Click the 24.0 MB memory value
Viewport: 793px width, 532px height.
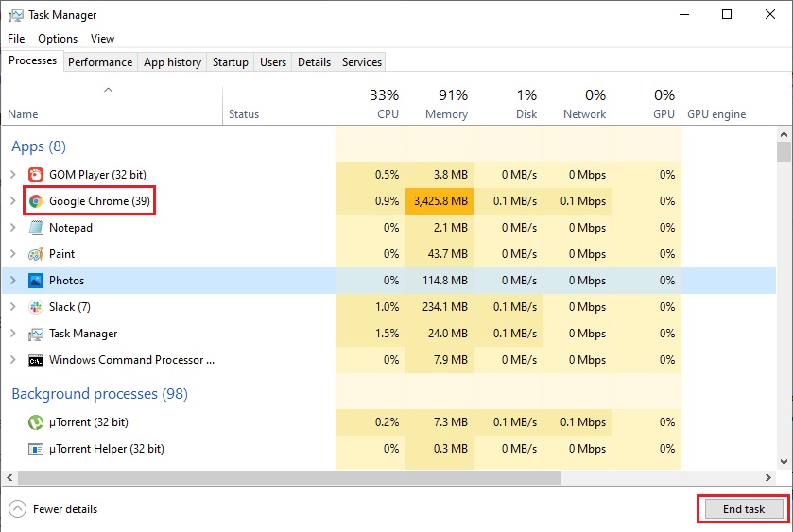(x=448, y=334)
